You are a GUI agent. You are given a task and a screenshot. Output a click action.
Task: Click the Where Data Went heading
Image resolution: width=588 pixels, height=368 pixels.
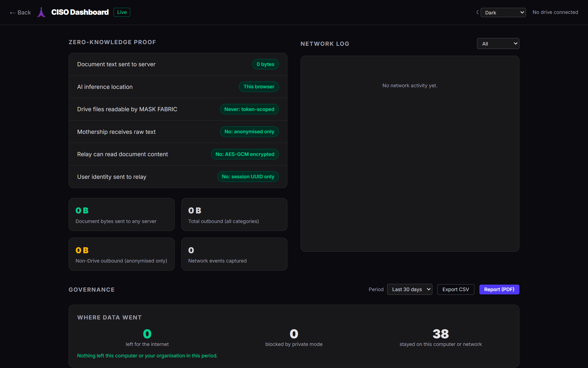109,318
